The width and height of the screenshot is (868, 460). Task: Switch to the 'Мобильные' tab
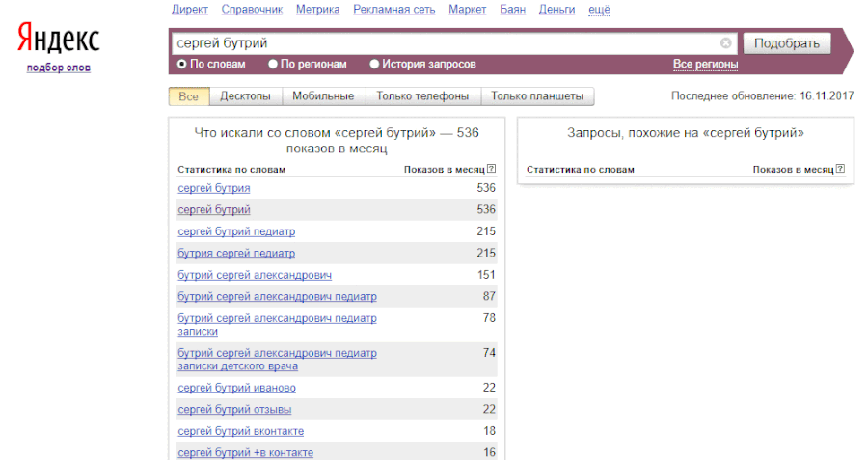323,96
